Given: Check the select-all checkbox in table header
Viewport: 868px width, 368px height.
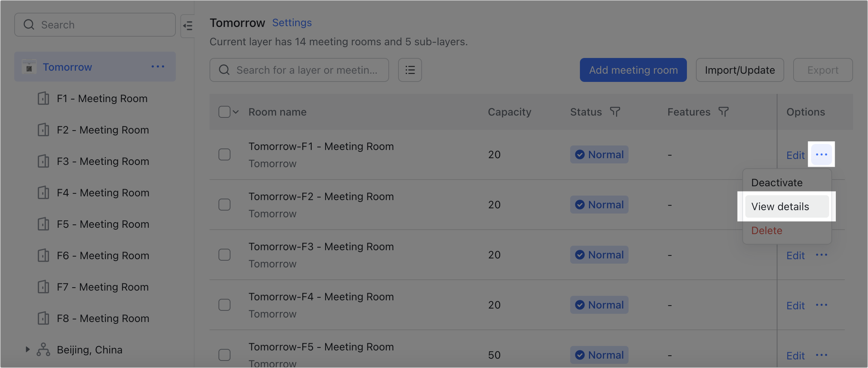Looking at the screenshot, I should [224, 111].
